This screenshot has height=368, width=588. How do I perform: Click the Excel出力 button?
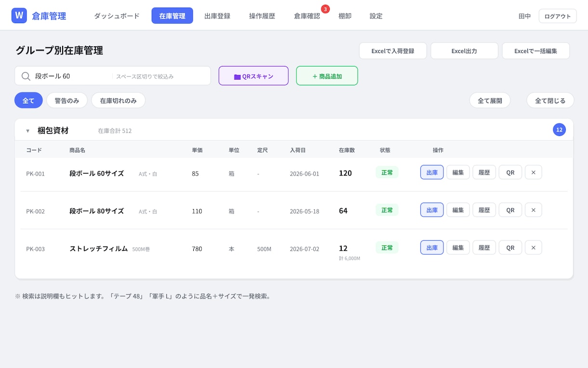pyautogui.click(x=464, y=51)
